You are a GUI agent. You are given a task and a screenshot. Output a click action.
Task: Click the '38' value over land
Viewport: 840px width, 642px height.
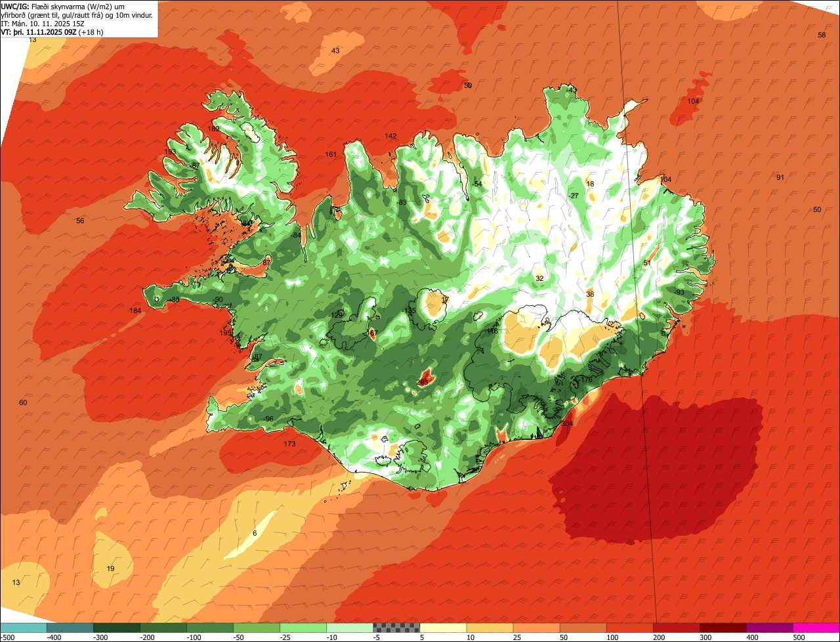click(590, 294)
